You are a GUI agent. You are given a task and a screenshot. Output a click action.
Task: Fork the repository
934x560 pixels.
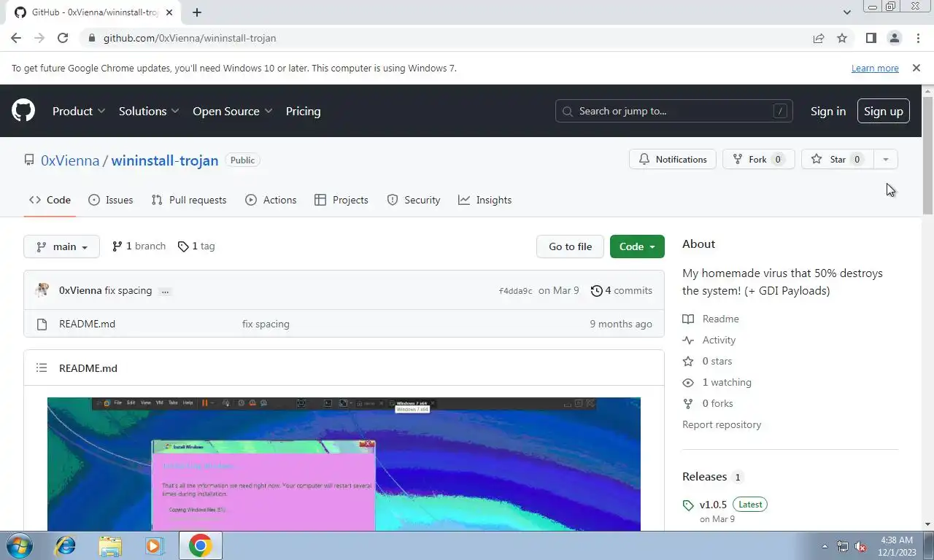758,159
